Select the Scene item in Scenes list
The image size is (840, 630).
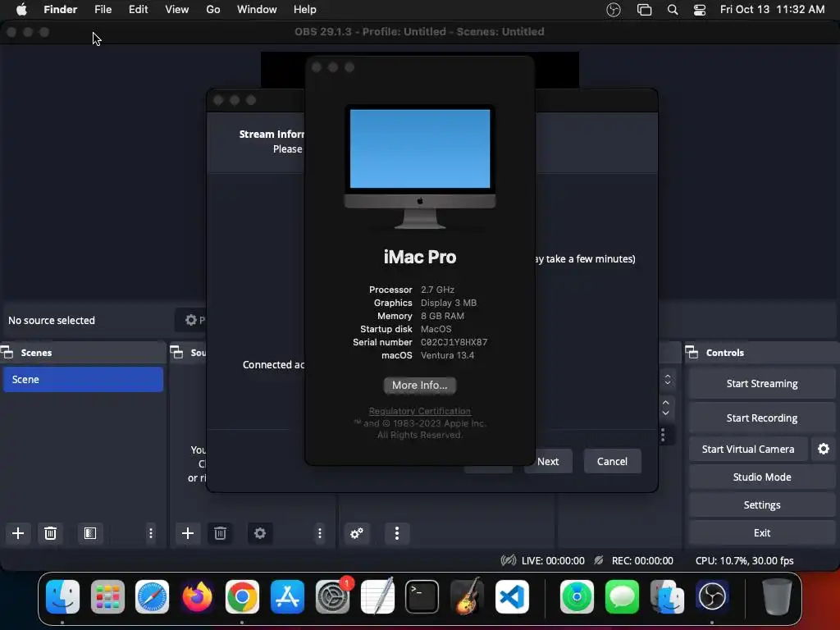tap(83, 379)
